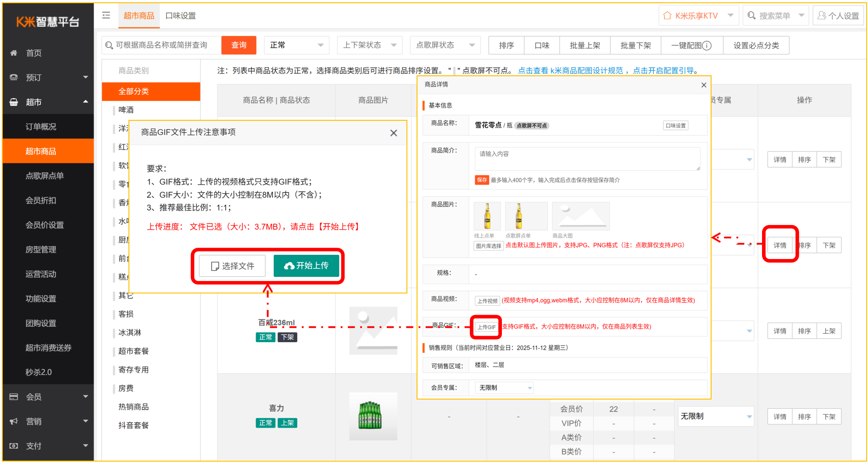Image resolution: width=868 pixels, height=462 pixels.
Task: Click the 搜索菜单 magnifier icon at top right
Action: click(751, 15)
